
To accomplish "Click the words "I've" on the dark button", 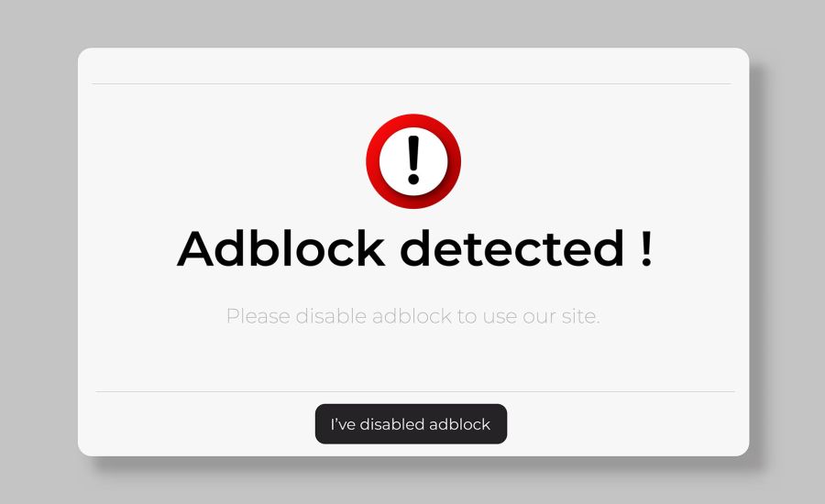I will 343,424.
